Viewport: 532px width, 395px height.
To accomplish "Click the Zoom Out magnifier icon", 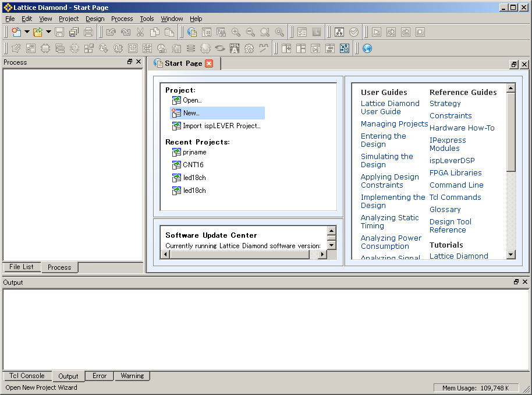I will click(x=250, y=32).
